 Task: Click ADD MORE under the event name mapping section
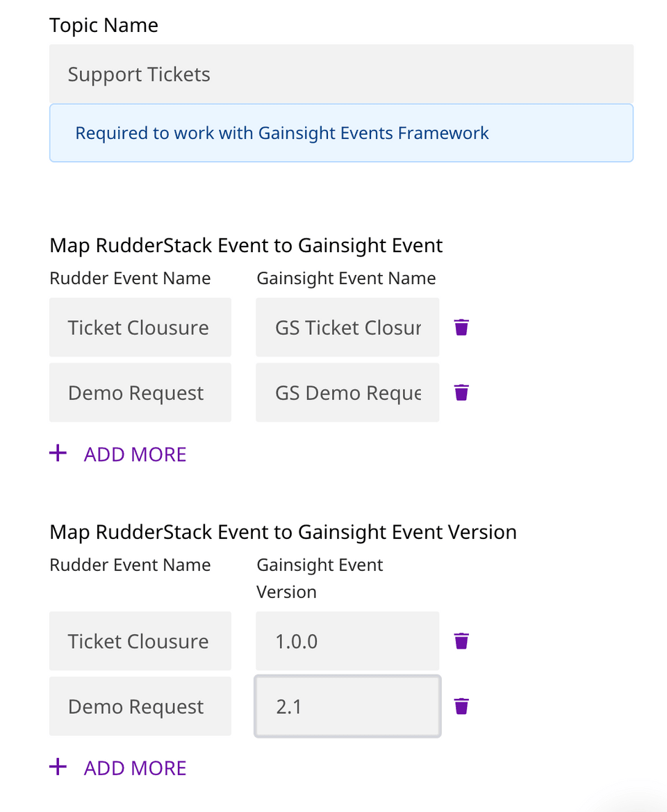pos(135,454)
